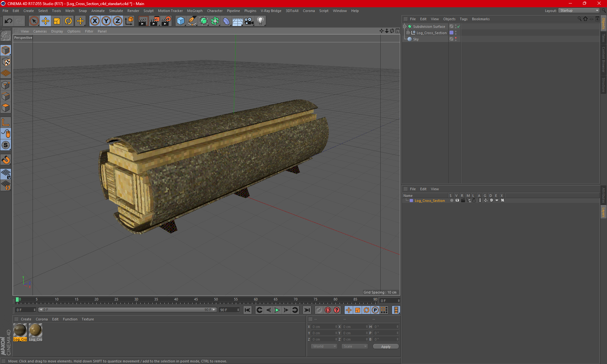Toggle Subdivision Surface green enable checkmark
607x364 pixels.
459,27
